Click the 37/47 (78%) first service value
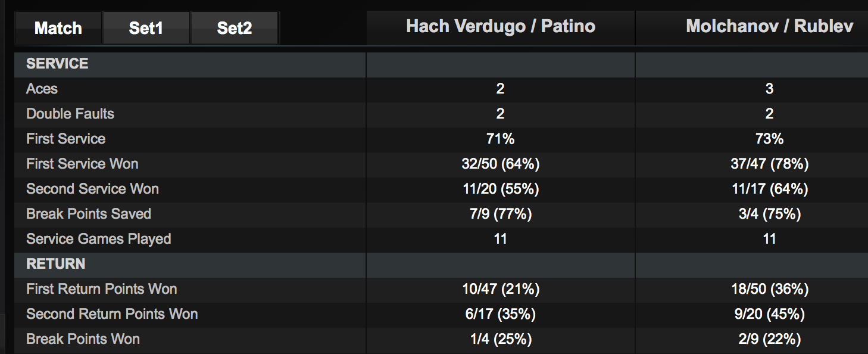Screen dimensions: 868x354 [769, 164]
